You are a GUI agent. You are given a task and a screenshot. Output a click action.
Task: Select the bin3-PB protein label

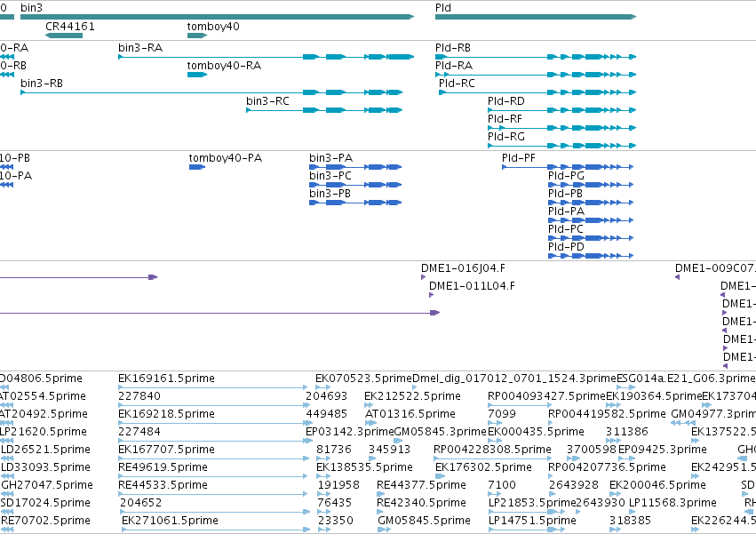tap(330, 194)
